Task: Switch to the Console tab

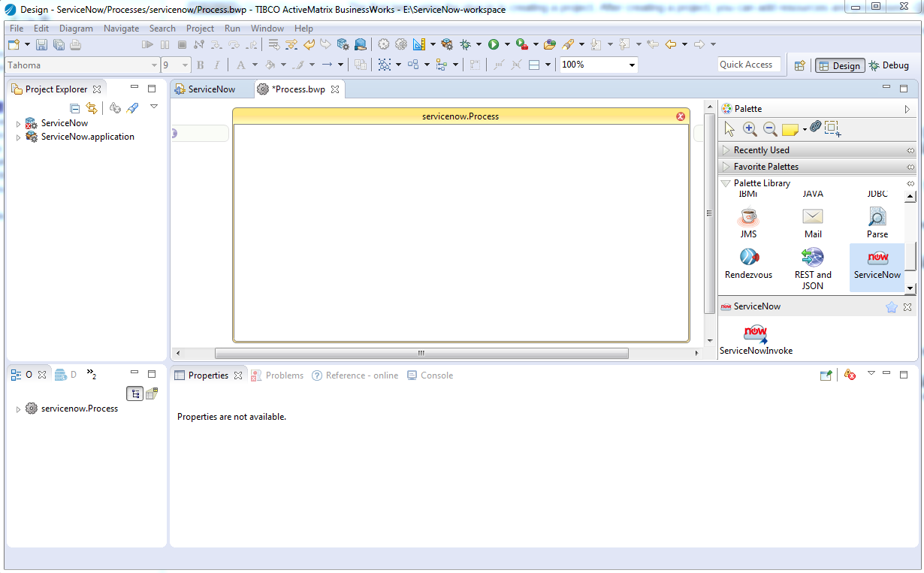Action: pos(430,375)
